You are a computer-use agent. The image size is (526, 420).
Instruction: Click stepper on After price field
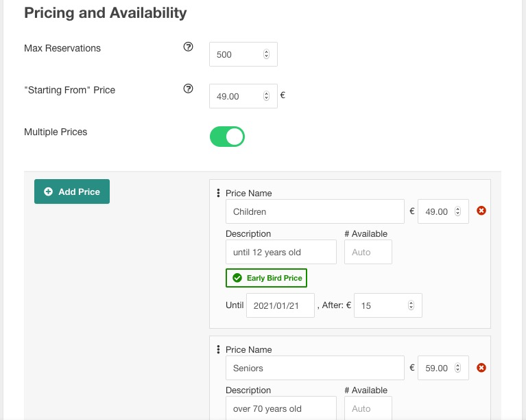[411, 305]
